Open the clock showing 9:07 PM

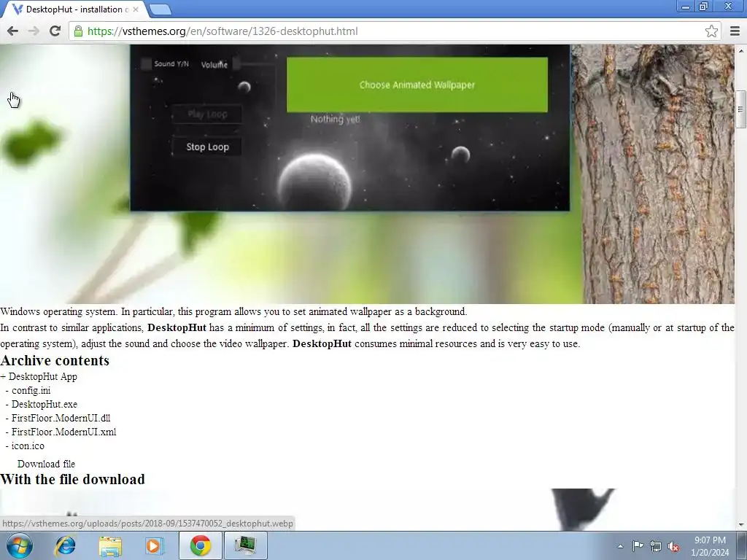[x=710, y=546]
